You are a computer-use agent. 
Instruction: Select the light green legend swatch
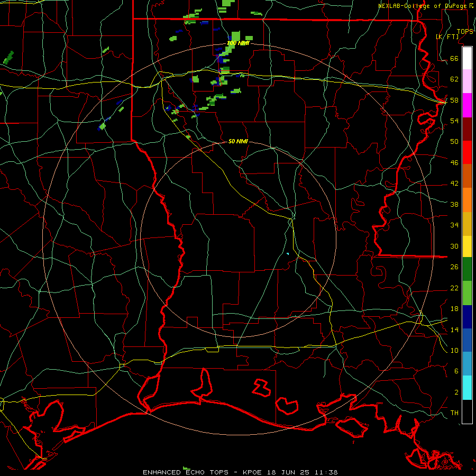tap(467, 293)
